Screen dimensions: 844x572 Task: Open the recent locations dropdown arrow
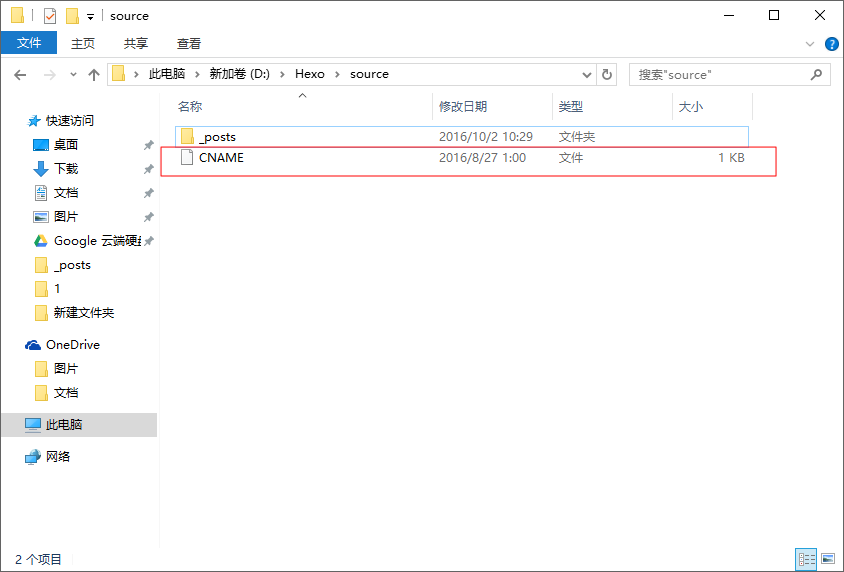tap(73, 75)
